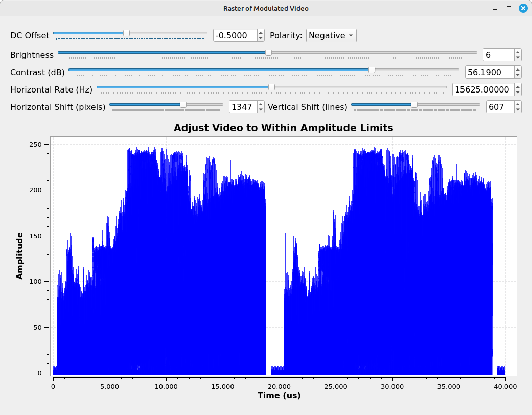Increase the Horizontal Rate spinbox value
This screenshot has width=532, height=415.
518,86
